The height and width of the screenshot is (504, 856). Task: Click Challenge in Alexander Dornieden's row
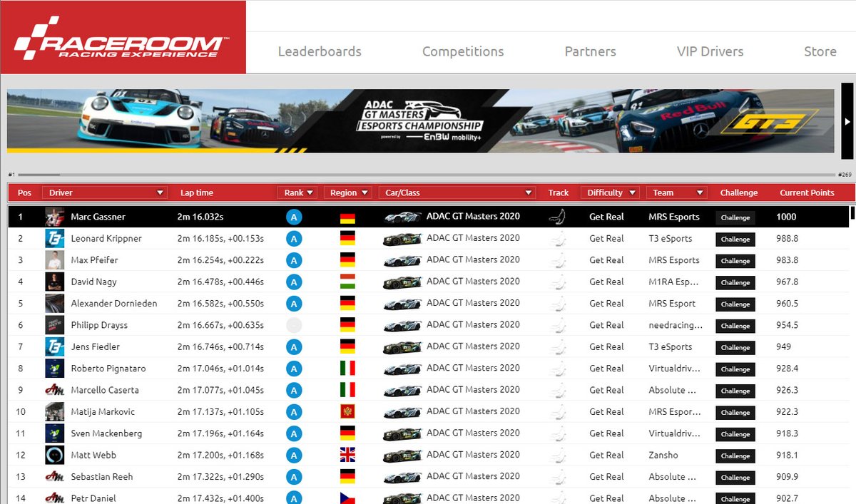pos(735,304)
